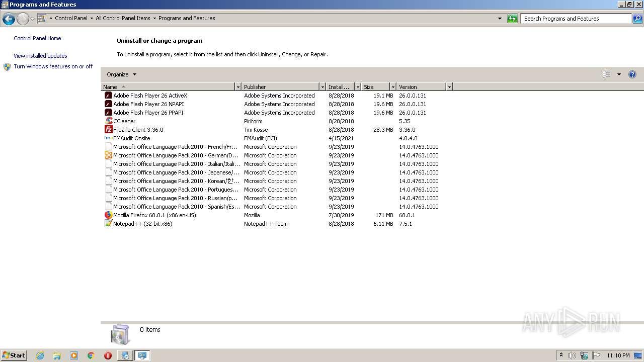The width and height of the screenshot is (644, 362).
Task: Open the Size column filter dropdown
Action: point(393,87)
